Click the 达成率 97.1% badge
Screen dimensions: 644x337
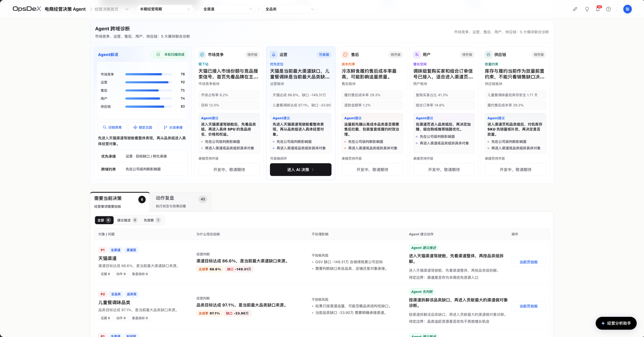click(x=209, y=313)
